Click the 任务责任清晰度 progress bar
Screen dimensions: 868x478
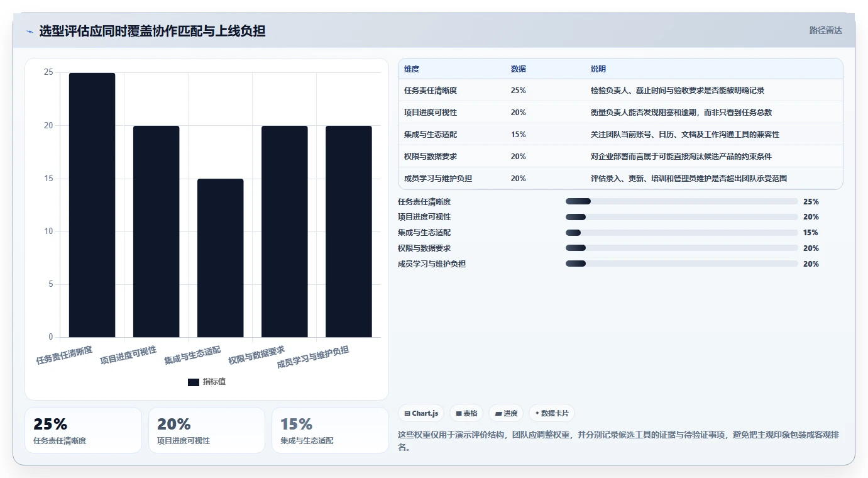(x=682, y=201)
